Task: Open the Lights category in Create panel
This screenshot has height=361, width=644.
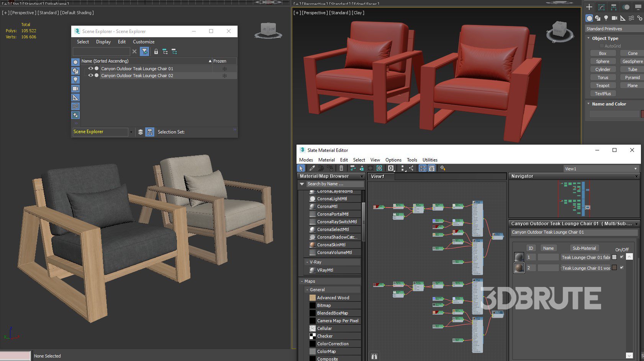Action: [606, 18]
